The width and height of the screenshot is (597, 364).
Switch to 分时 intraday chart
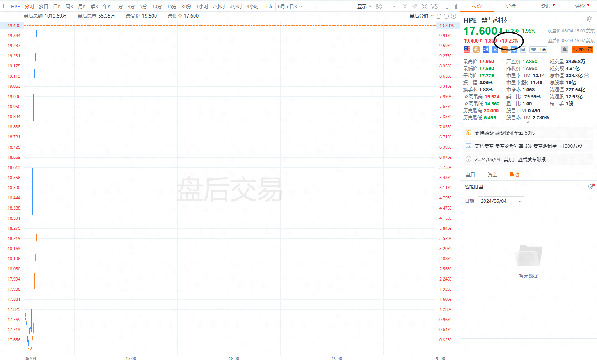click(29, 6)
